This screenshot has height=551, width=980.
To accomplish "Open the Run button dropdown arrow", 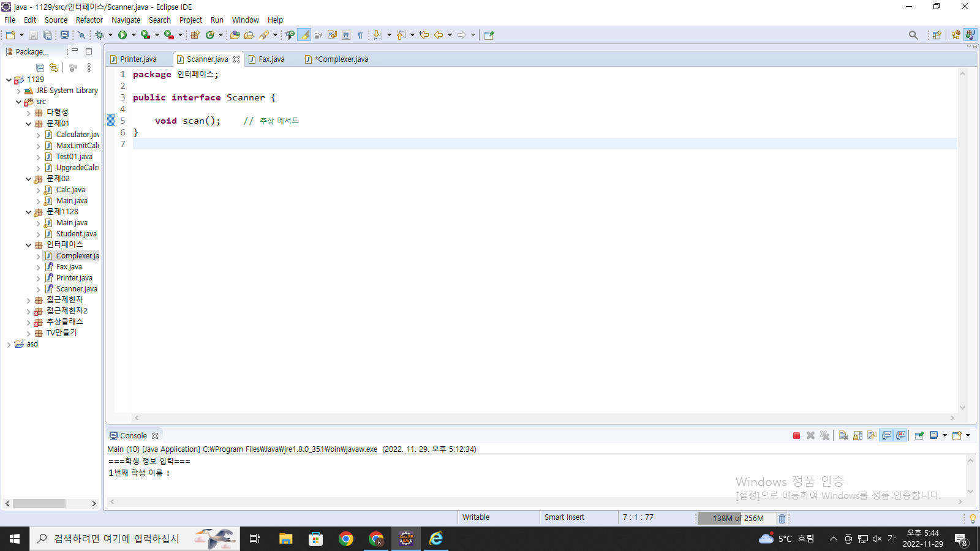I will 134,35.
